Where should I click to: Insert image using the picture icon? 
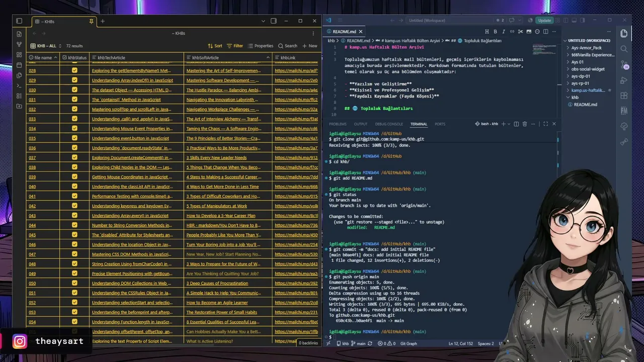(529, 32)
